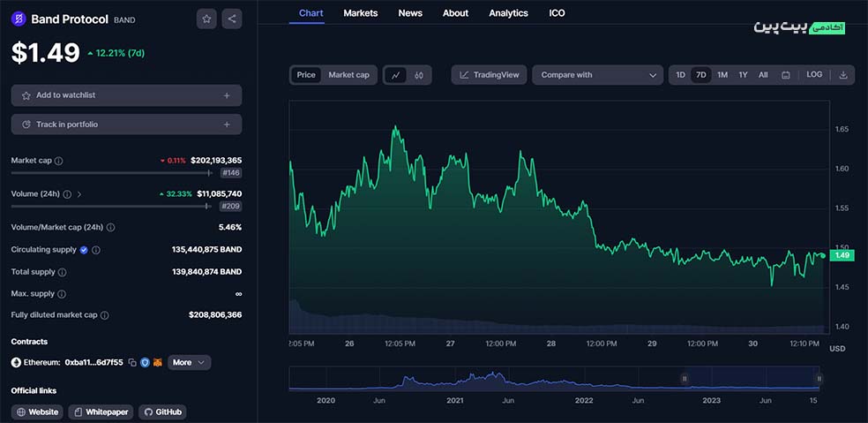Click the Add to watchlist button
Image resolution: width=868 pixels, height=423 pixels.
pyautogui.click(x=126, y=95)
